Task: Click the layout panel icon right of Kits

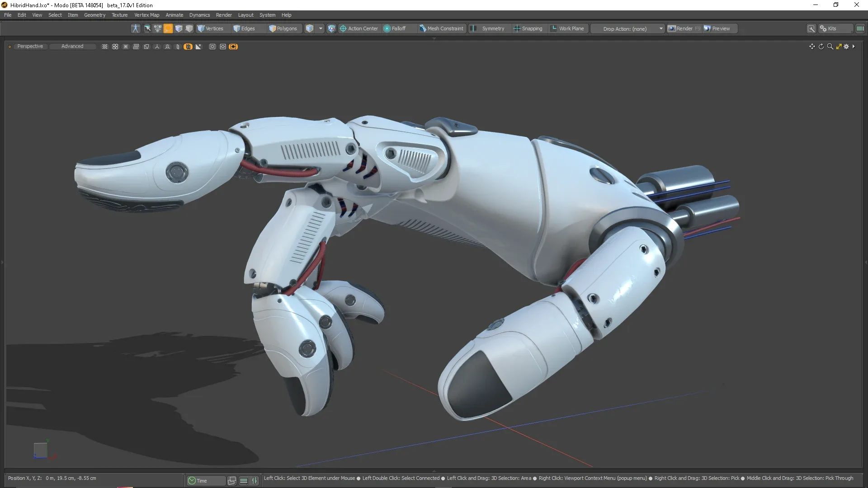Action: [x=860, y=28]
